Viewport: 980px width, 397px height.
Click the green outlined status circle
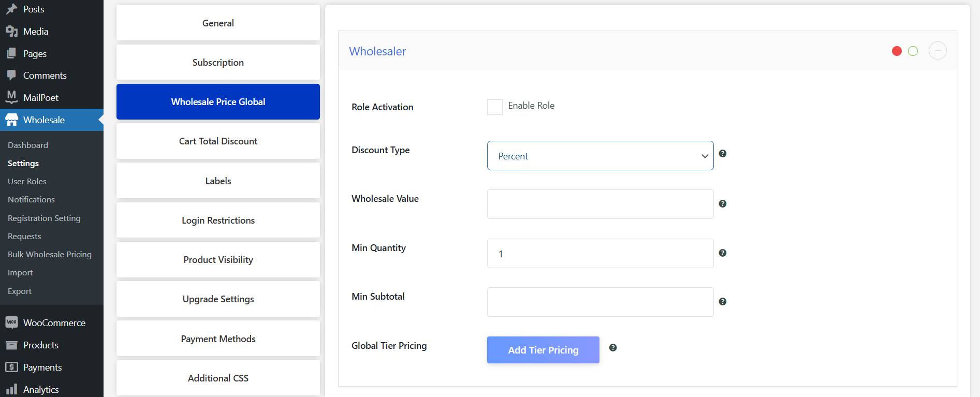(x=913, y=51)
